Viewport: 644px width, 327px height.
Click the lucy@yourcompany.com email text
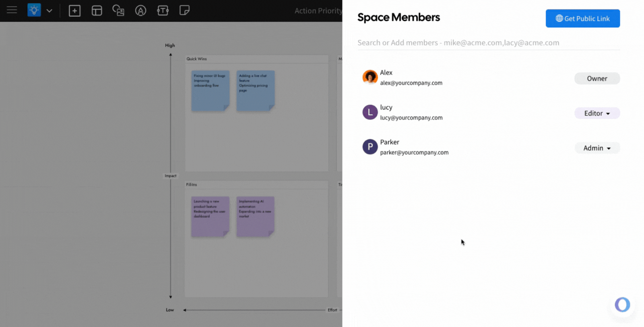pos(411,118)
